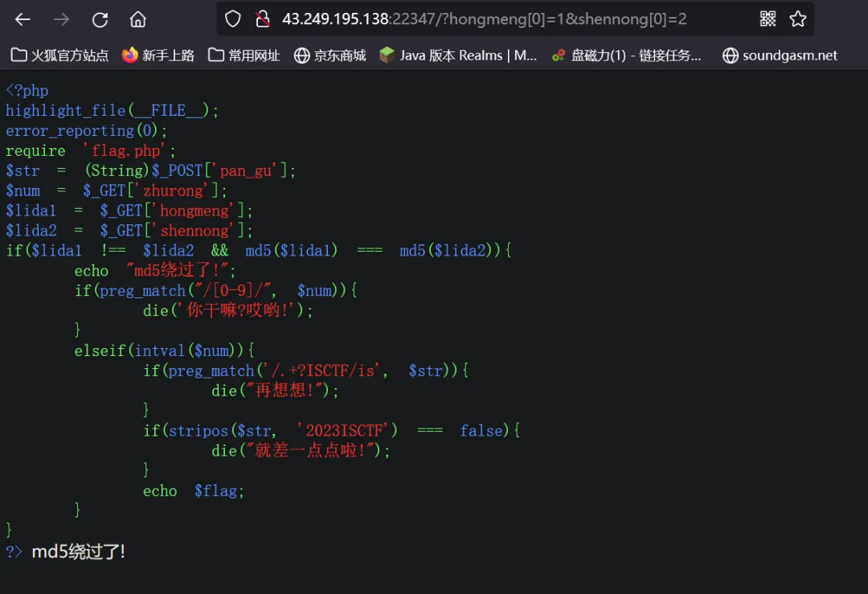Click the "/[0-9]/" regex pattern
Viewport: 868px width, 594px height.
click(232, 290)
